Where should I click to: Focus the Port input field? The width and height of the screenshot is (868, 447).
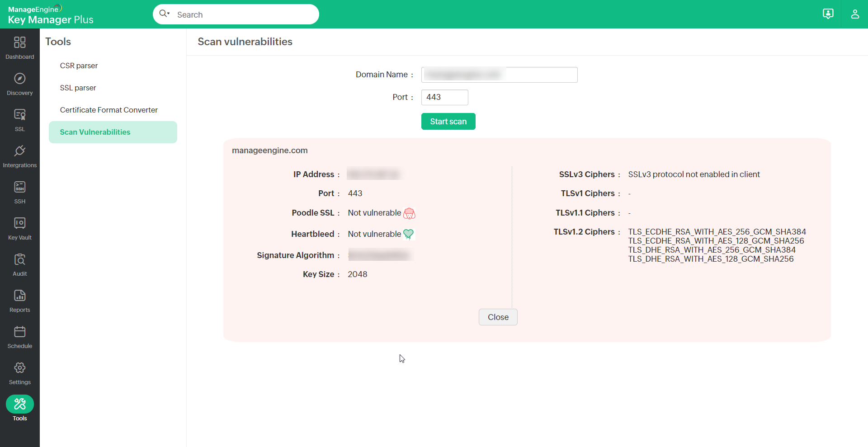[x=445, y=97]
